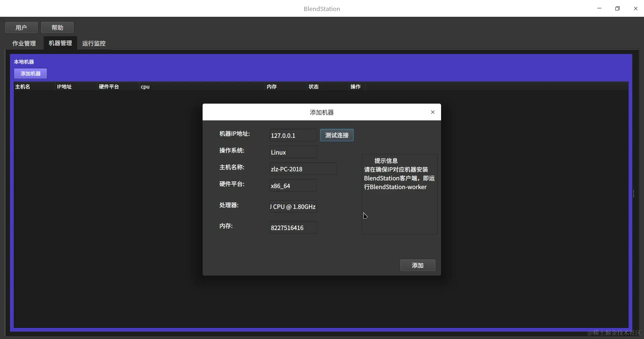Close the BlendStation window
Viewport: 644px width, 339px height.
[x=636, y=8]
